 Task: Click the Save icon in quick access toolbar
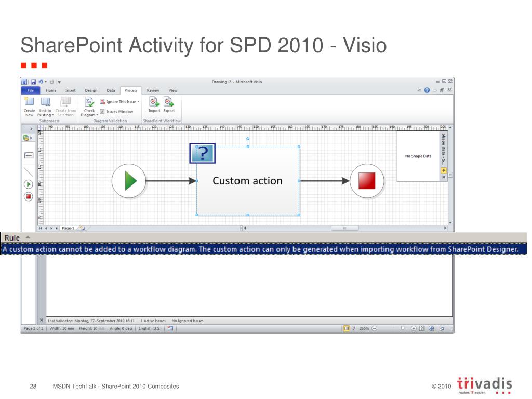[33, 82]
